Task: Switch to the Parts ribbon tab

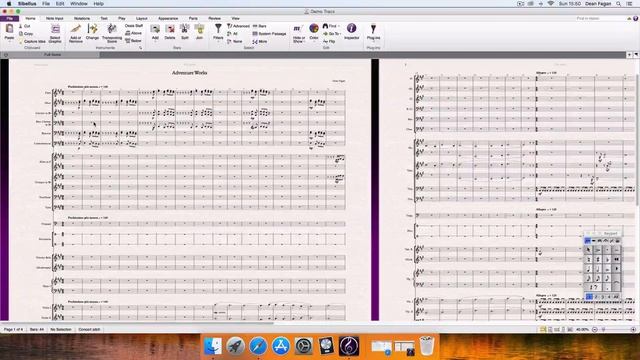Action: coord(193,18)
